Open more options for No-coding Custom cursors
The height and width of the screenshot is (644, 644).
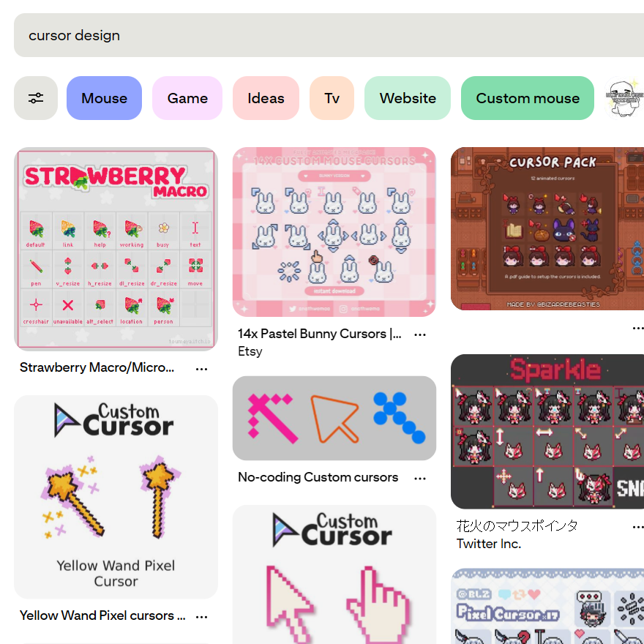pyautogui.click(x=420, y=478)
